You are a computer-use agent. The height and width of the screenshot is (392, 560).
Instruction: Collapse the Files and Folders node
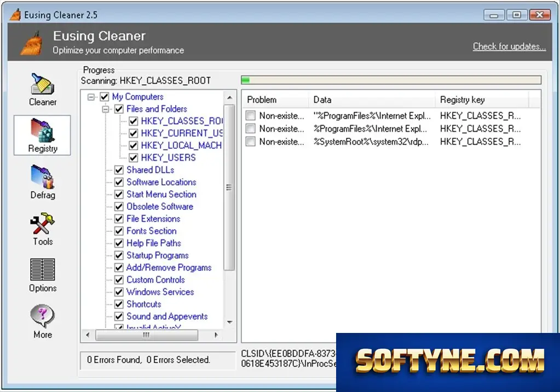pyautogui.click(x=105, y=109)
